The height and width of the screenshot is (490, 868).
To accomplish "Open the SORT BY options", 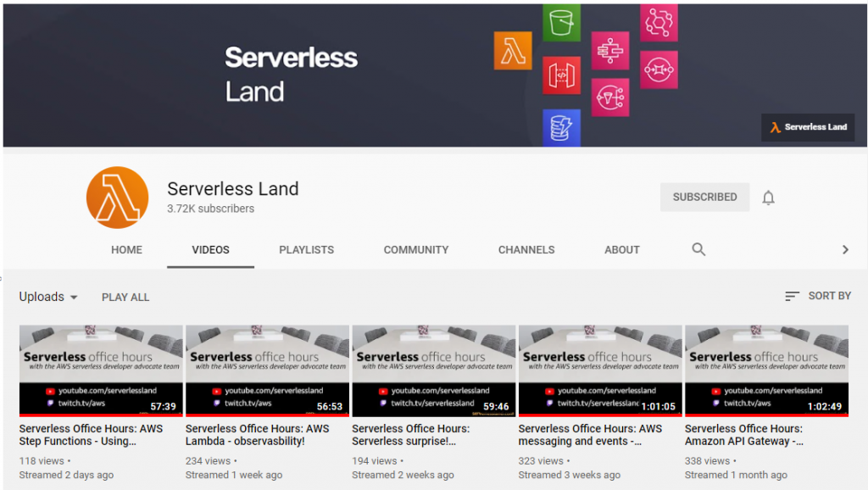I will tap(818, 296).
